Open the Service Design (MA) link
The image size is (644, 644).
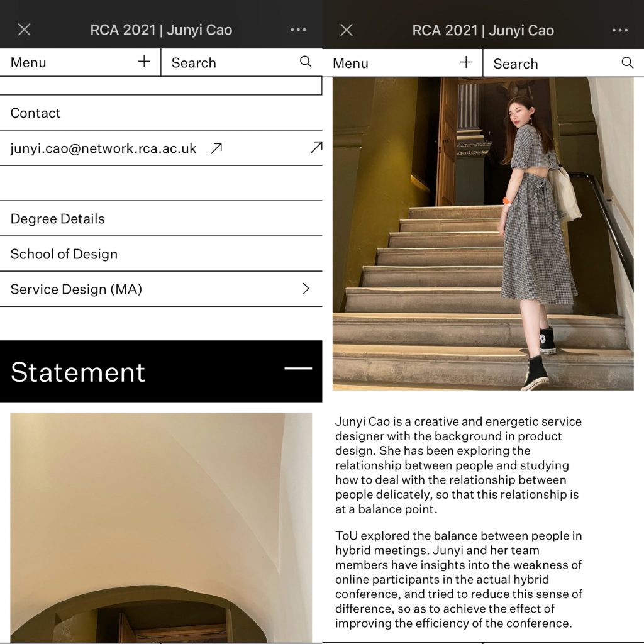(161, 289)
